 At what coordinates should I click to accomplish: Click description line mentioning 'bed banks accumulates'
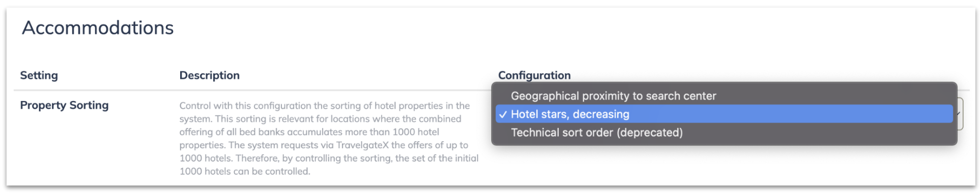click(309, 132)
